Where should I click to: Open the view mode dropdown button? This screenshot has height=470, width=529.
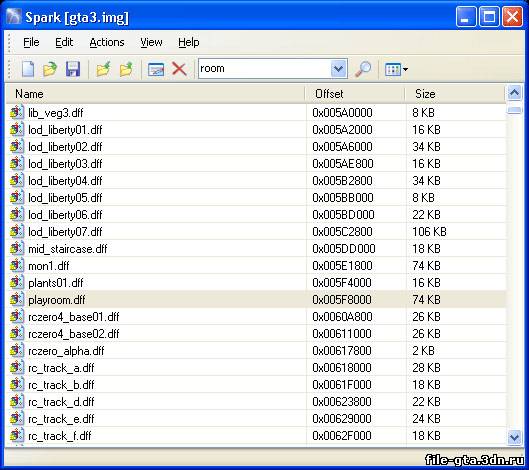pyautogui.click(x=396, y=70)
